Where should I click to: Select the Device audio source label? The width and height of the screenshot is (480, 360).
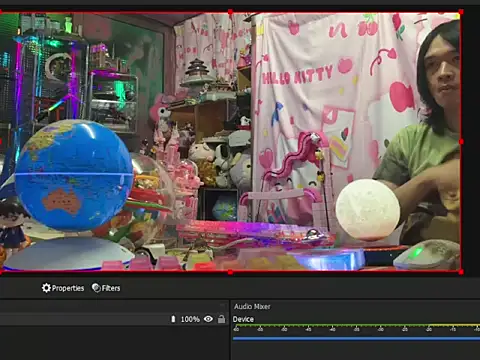[243, 319]
